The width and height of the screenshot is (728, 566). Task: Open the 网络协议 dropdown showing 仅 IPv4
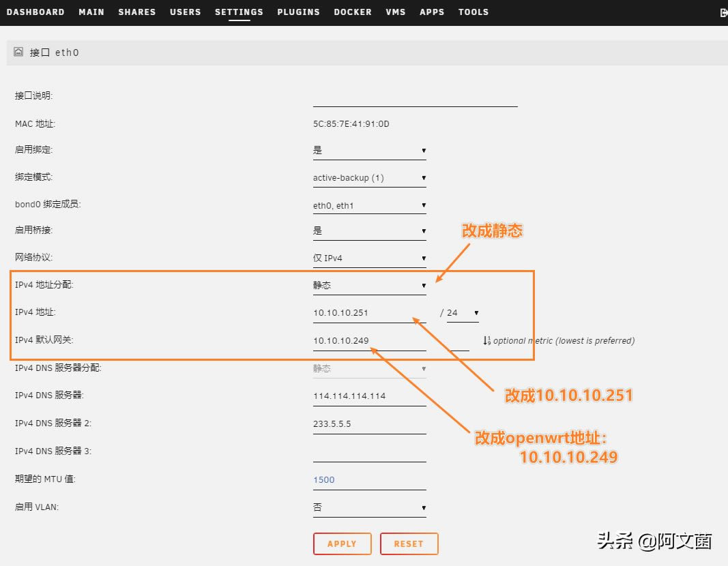370,258
